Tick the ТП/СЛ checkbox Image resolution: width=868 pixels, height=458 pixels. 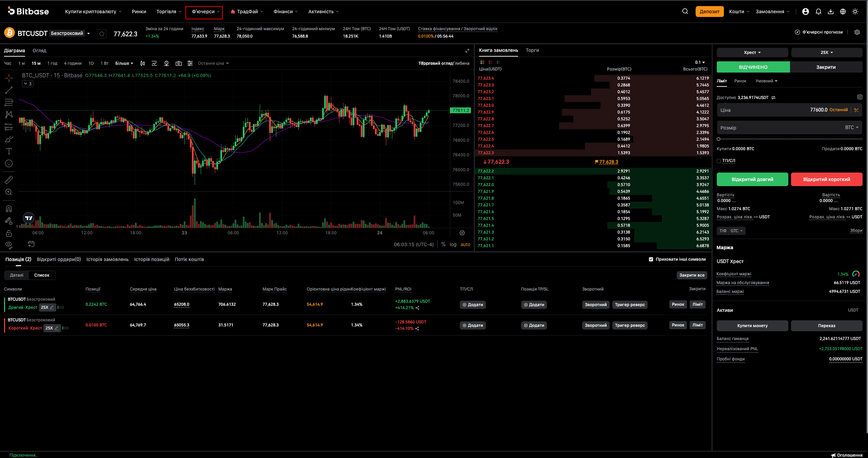click(719, 161)
